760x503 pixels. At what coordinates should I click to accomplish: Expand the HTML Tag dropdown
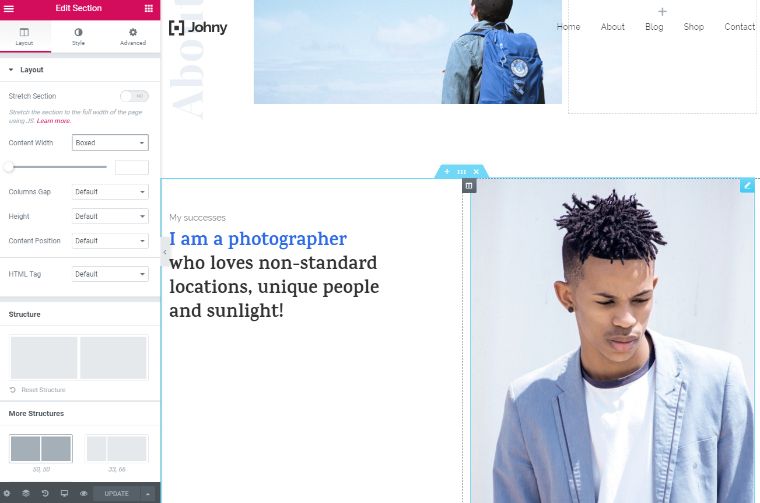(110, 274)
